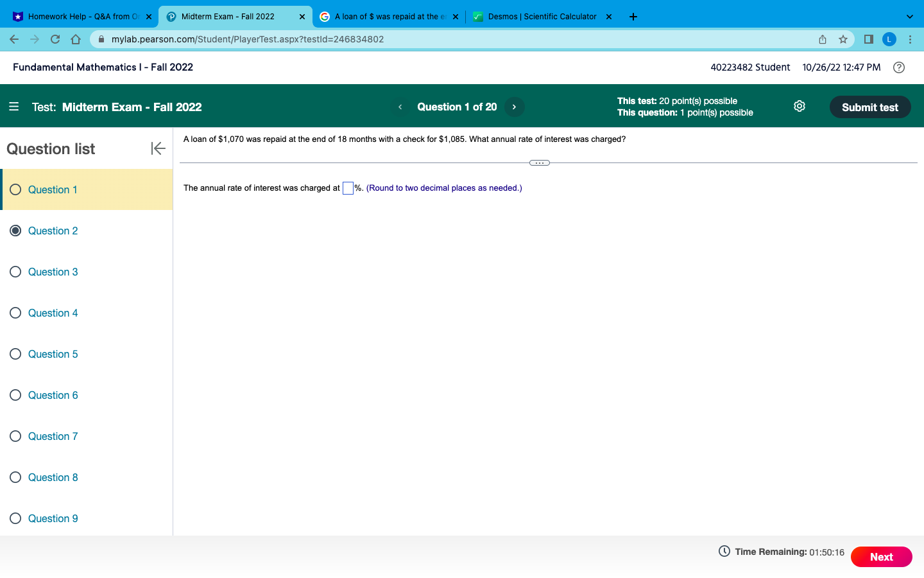Bookmark the page with the star icon
924x578 pixels.
tap(843, 39)
